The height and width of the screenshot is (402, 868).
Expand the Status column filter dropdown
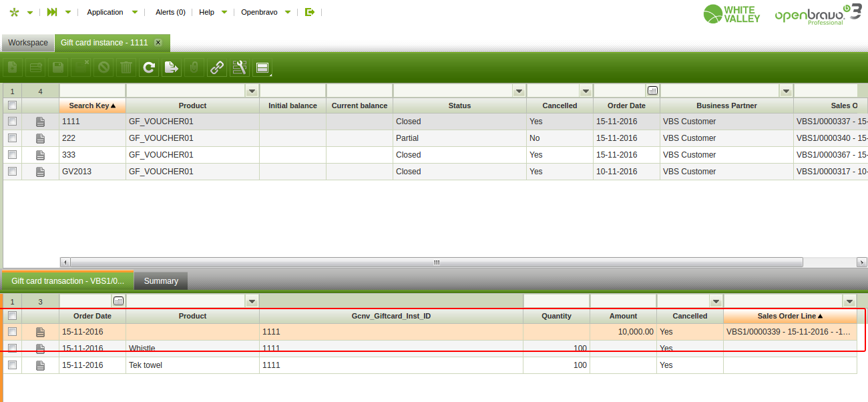point(519,91)
